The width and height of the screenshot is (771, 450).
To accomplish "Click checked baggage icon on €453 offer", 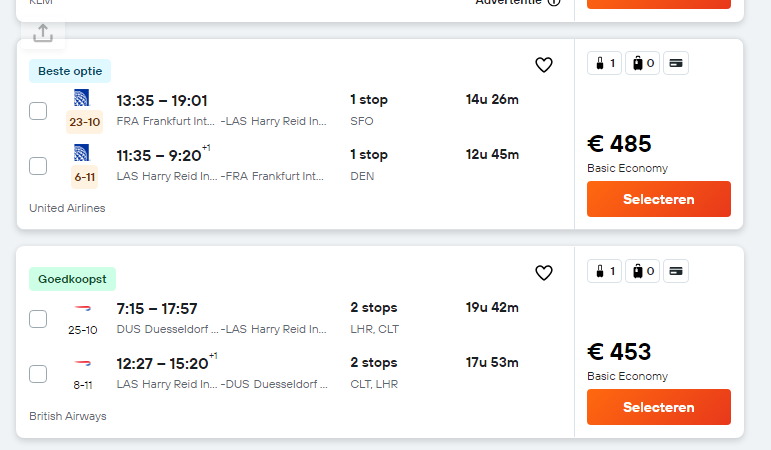I will tap(642, 271).
